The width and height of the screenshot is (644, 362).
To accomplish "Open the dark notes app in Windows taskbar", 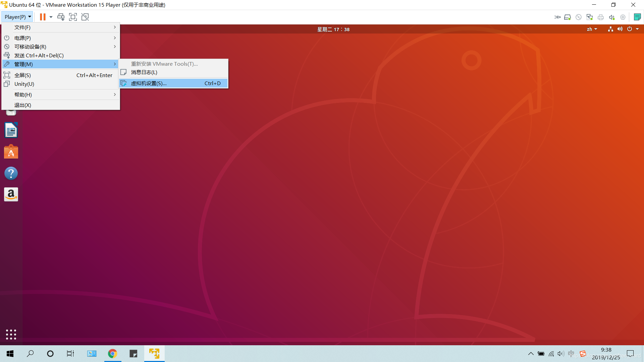I will (133, 354).
